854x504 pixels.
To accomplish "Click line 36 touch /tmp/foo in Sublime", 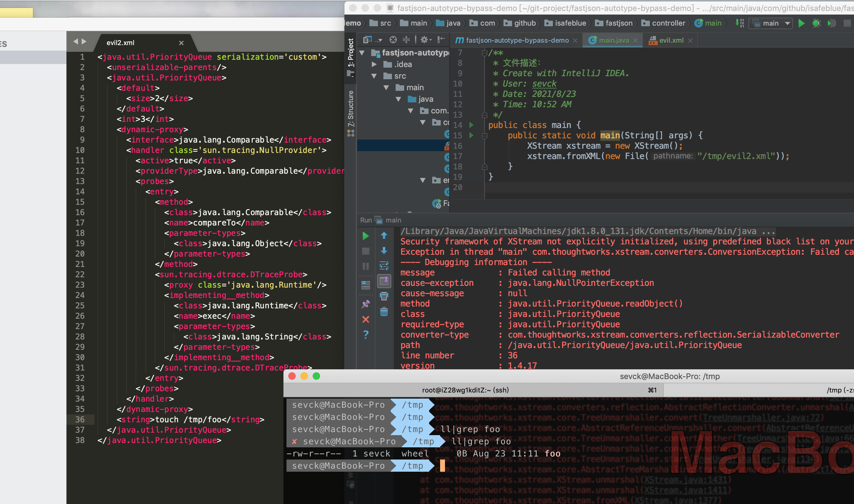I will [190, 419].
